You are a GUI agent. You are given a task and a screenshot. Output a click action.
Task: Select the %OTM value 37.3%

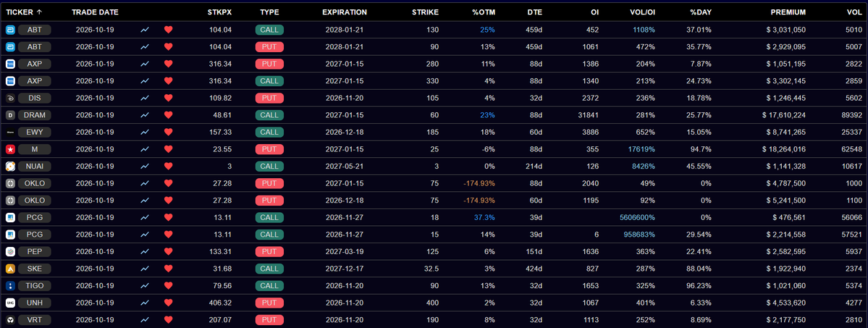pyautogui.click(x=484, y=217)
